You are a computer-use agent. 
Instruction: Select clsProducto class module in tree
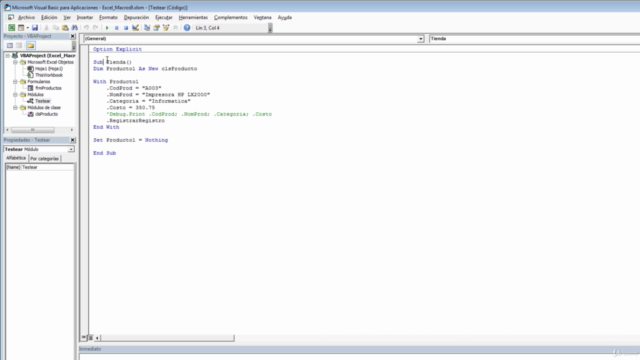pos(46,114)
